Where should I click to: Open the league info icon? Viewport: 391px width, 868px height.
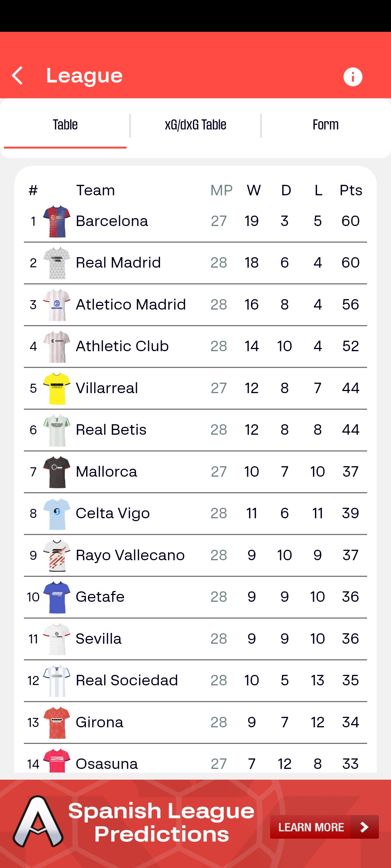(x=353, y=77)
